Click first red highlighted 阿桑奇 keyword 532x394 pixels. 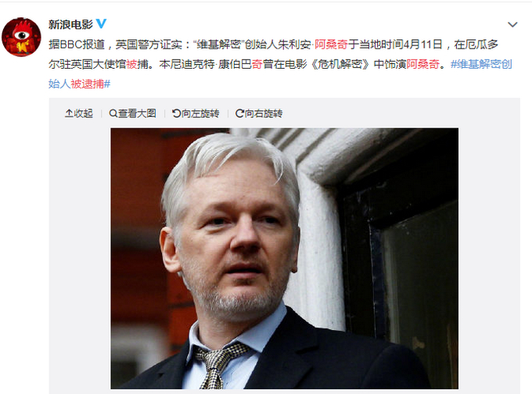pos(331,45)
